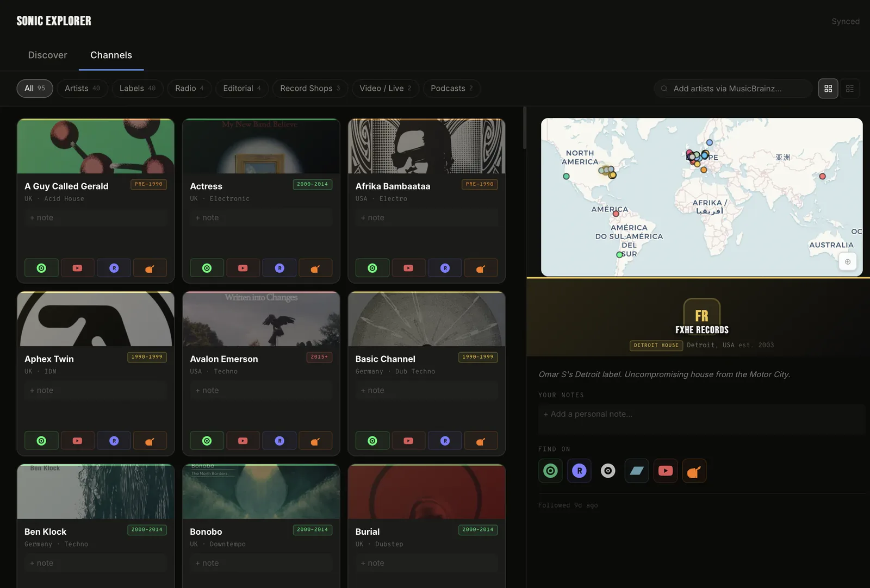Viewport: 870px width, 588px height.
Task: Filter by Editorial channels
Action: (x=242, y=89)
